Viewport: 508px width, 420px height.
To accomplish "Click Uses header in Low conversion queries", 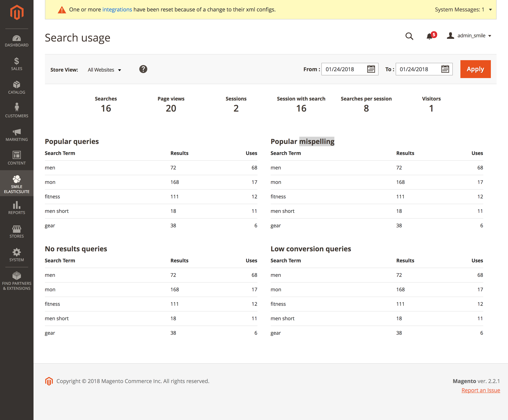I will 477,261.
